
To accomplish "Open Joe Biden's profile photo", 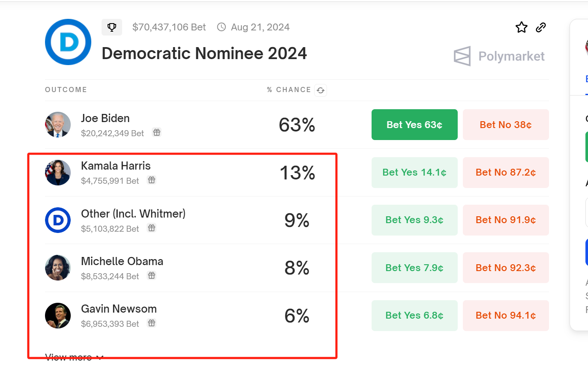I will [x=58, y=125].
